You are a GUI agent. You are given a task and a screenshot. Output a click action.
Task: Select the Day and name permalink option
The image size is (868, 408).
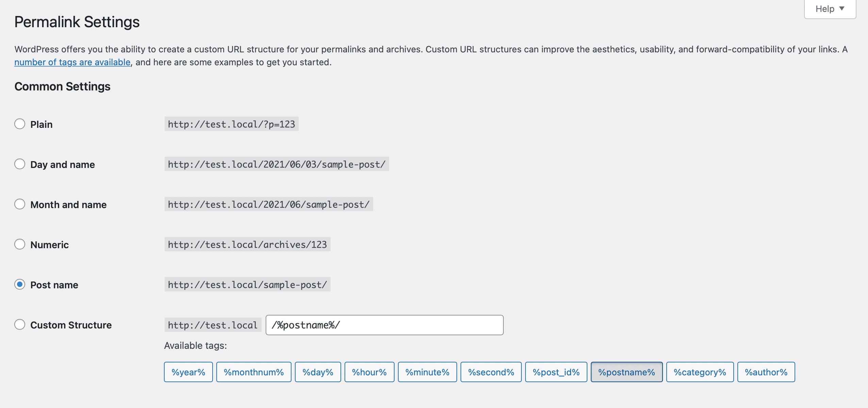click(20, 164)
